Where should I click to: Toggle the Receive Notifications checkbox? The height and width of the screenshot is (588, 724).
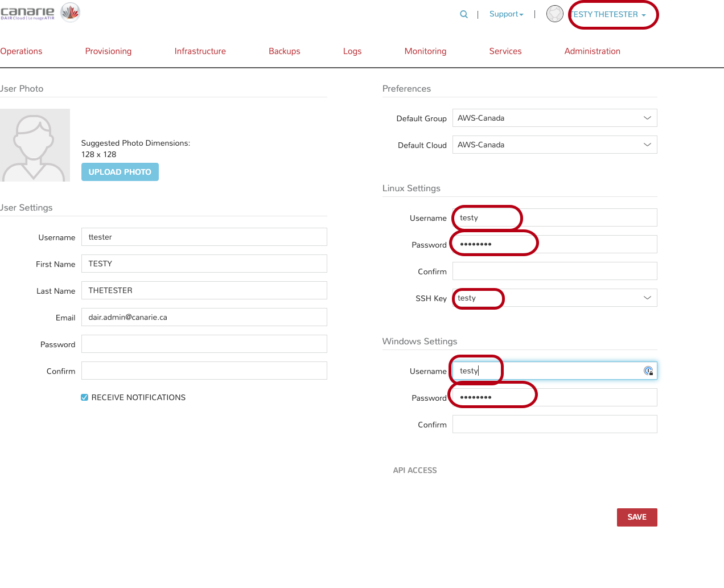coord(85,397)
